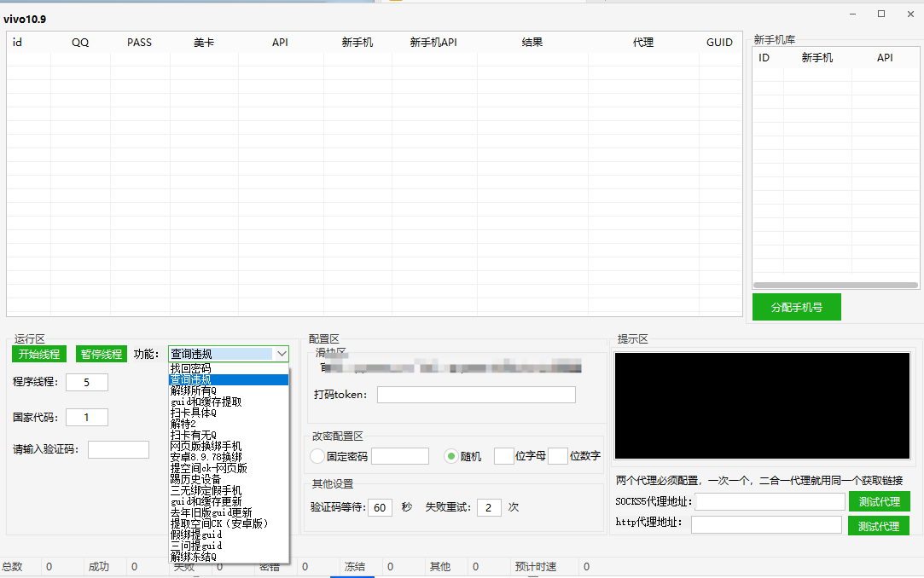
Task: Click the 打码token input field
Action: (x=476, y=395)
